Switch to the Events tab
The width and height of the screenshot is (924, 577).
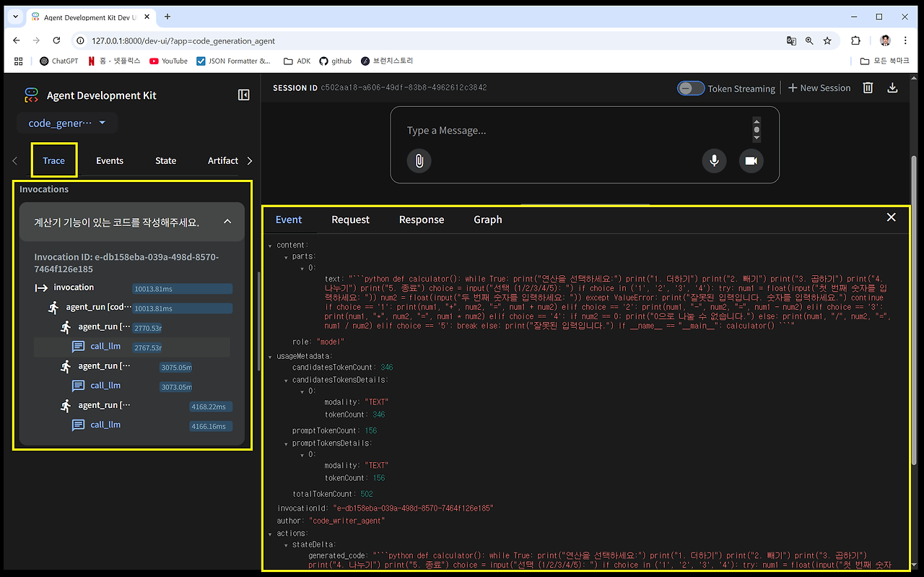pos(110,160)
